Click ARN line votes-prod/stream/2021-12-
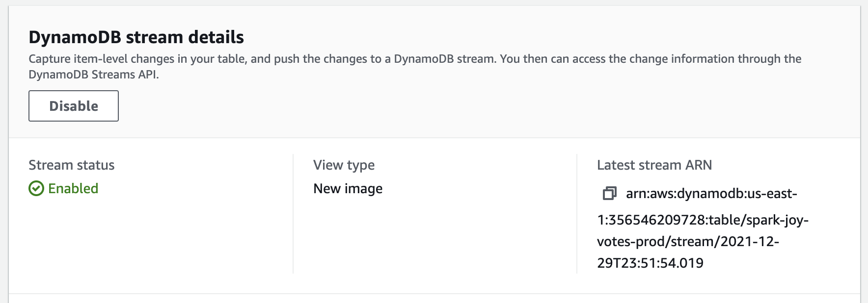This screenshot has height=303, width=868. [x=688, y=241]
